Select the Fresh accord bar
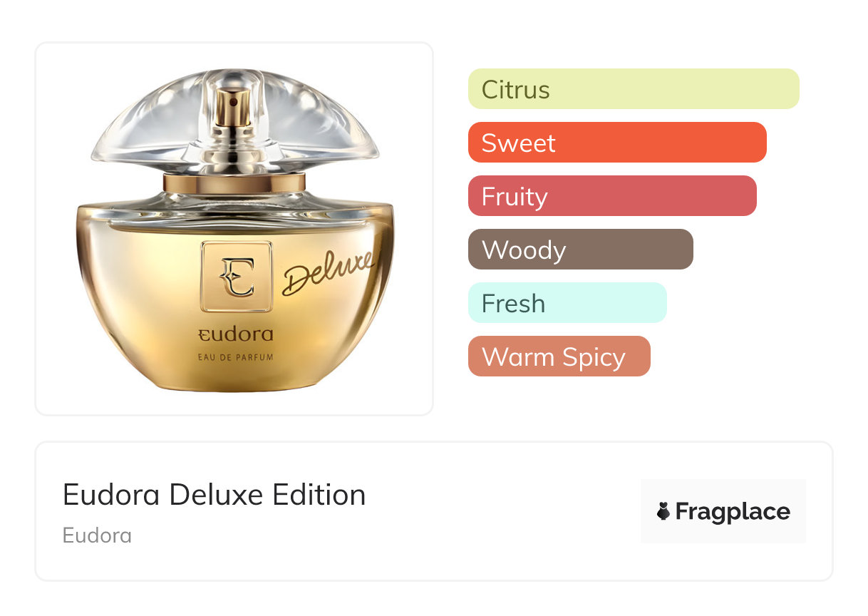 pos(567,303)
